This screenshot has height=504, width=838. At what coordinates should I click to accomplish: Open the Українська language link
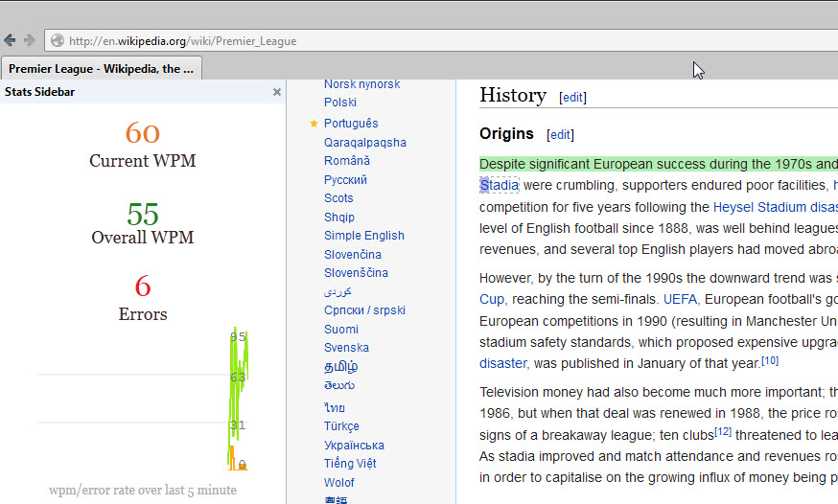click(354, 446)
